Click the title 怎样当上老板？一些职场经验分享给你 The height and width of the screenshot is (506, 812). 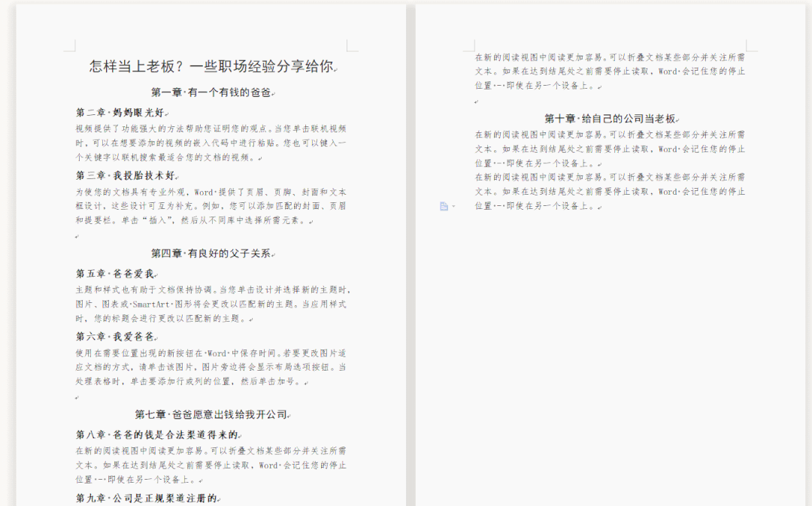coord(211,66)
